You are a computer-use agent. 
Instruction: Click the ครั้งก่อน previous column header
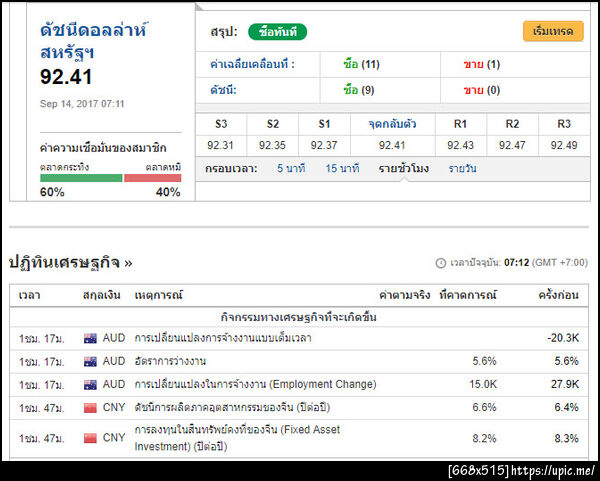[559, 295]
